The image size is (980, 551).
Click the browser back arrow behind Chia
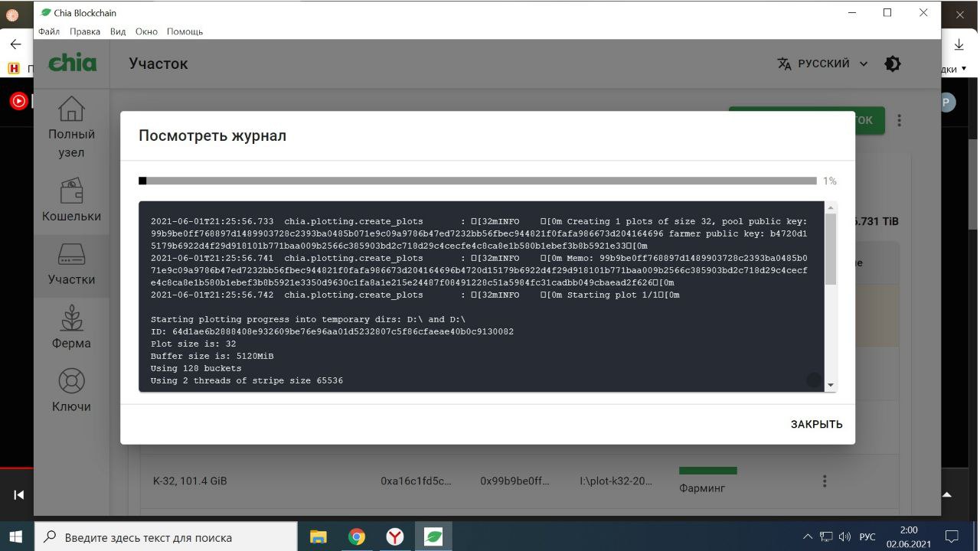(15, 44)
